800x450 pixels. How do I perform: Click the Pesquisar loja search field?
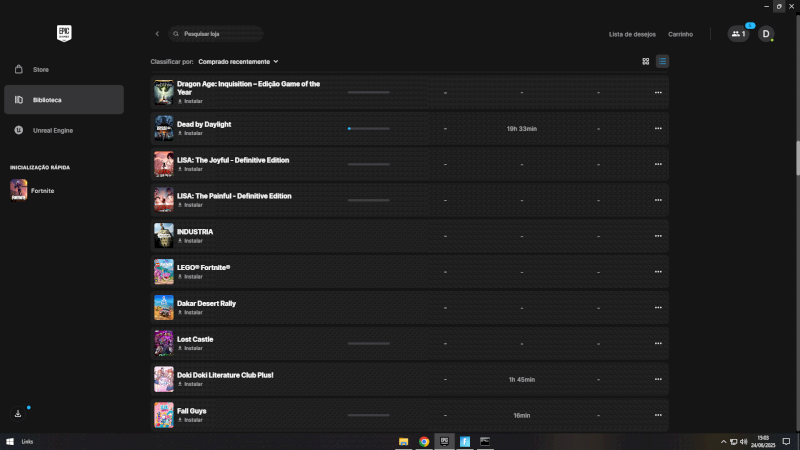click(216, 34)
